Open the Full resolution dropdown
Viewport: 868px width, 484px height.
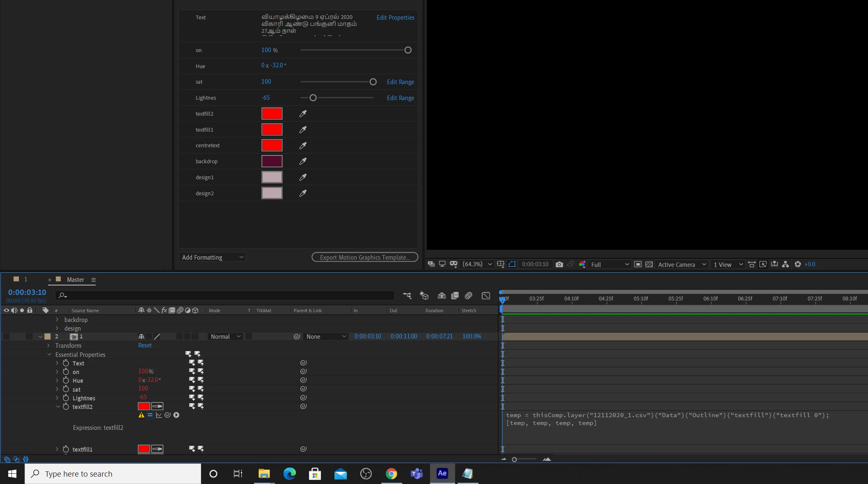(609, 265)
